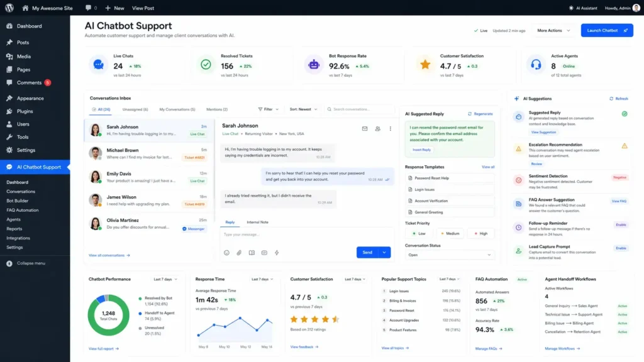This screenshot has width=644, height=362.
Task: Click the Resolved Tickets checkmark icon
Action: pos(206,65)
